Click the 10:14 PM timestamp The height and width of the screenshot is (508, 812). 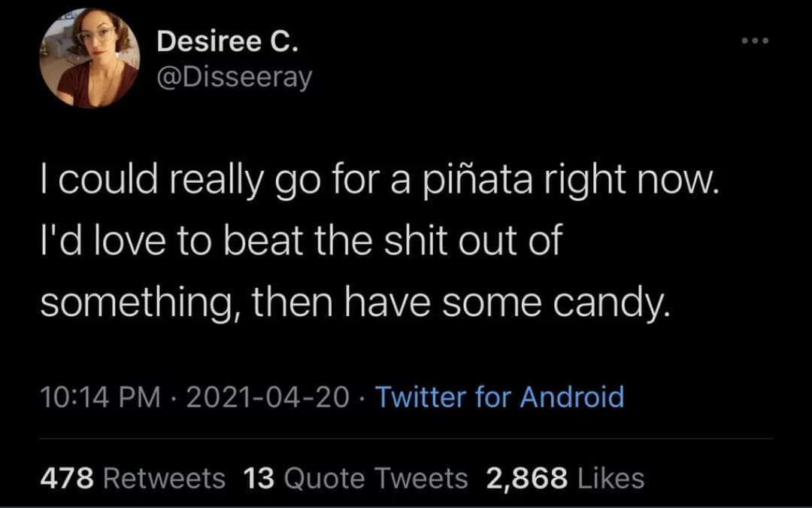pos(99,396)
